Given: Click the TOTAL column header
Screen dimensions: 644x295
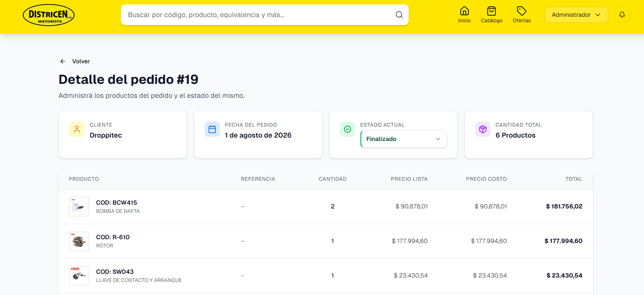Looking at the screenshot, I should pyautogui.click(x=574, y=179).
